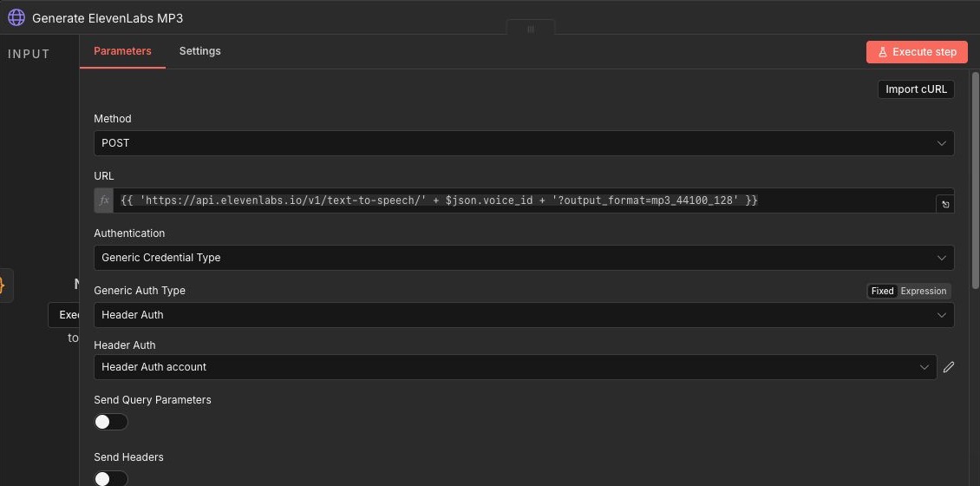Open the URL expression editor icon
Viewport: 980px width, 486px height.
(x=945, y=204)
